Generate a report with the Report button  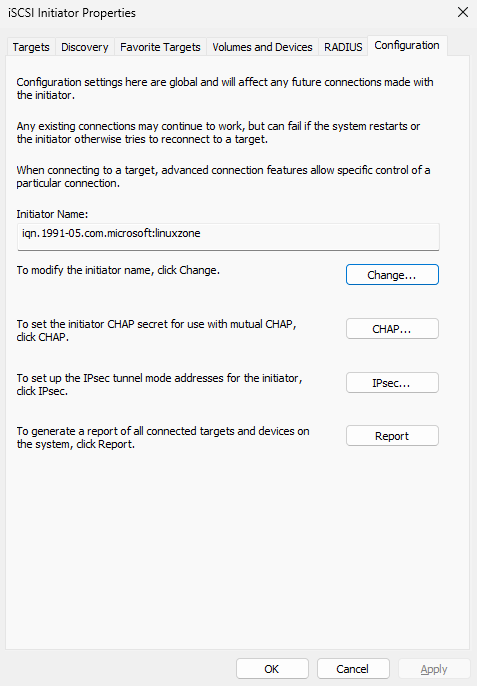point(392,436)
